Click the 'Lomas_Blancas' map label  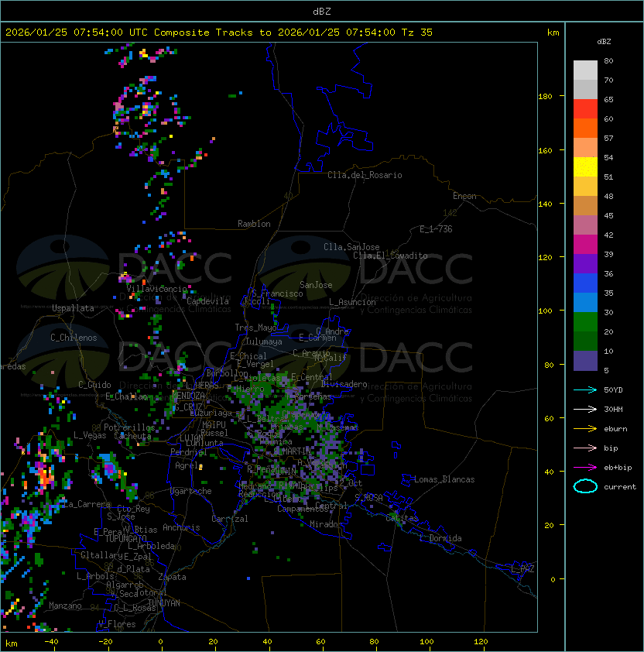[x=444, y=479]
